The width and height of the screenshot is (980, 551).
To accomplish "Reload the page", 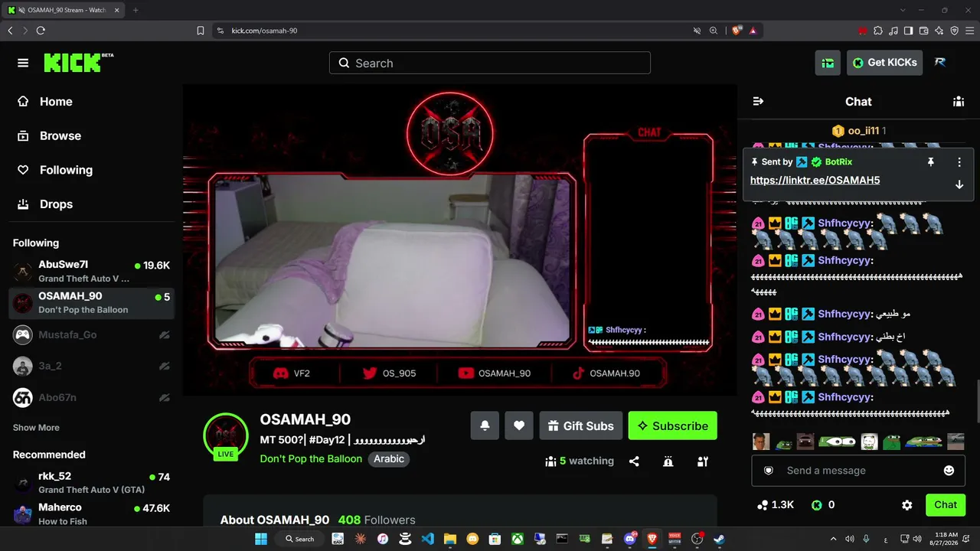I will (x=41, y=31).
